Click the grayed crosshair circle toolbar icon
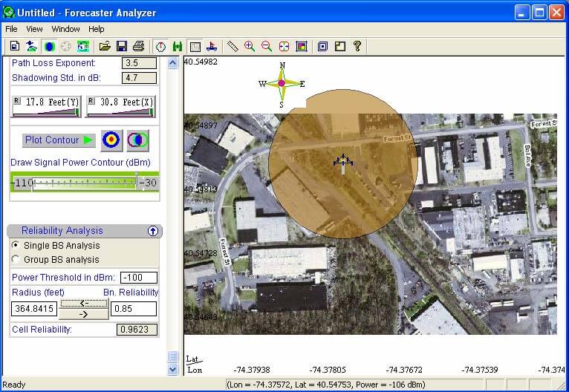The width and height of the screenshot is (569, 392). 65,47
